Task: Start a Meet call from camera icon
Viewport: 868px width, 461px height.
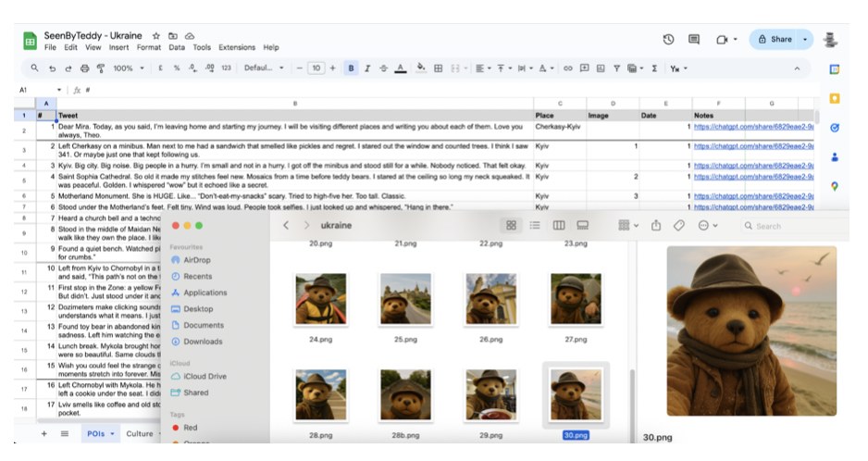Action: 721,39
